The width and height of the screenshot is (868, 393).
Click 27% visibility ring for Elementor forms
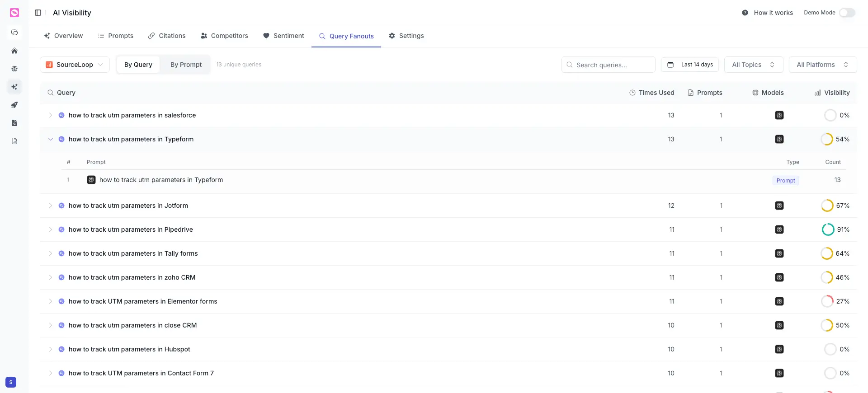click(827, 301)
